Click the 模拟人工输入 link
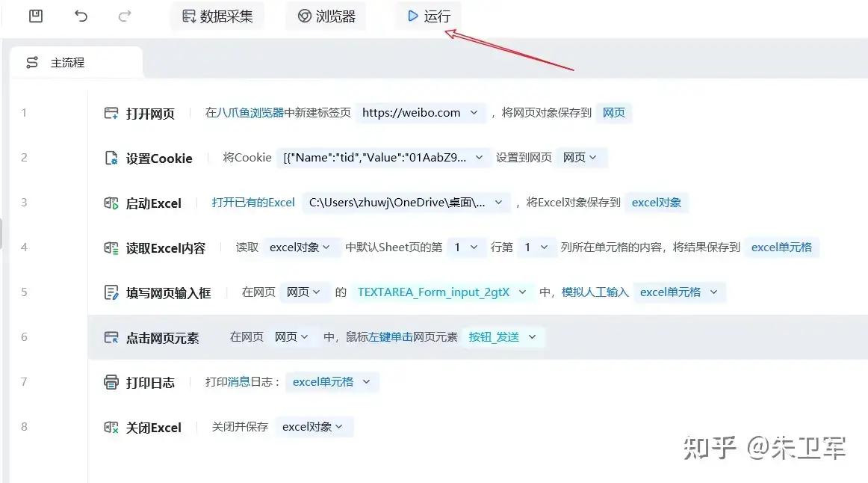868x483 pixels. coord(595,292)
